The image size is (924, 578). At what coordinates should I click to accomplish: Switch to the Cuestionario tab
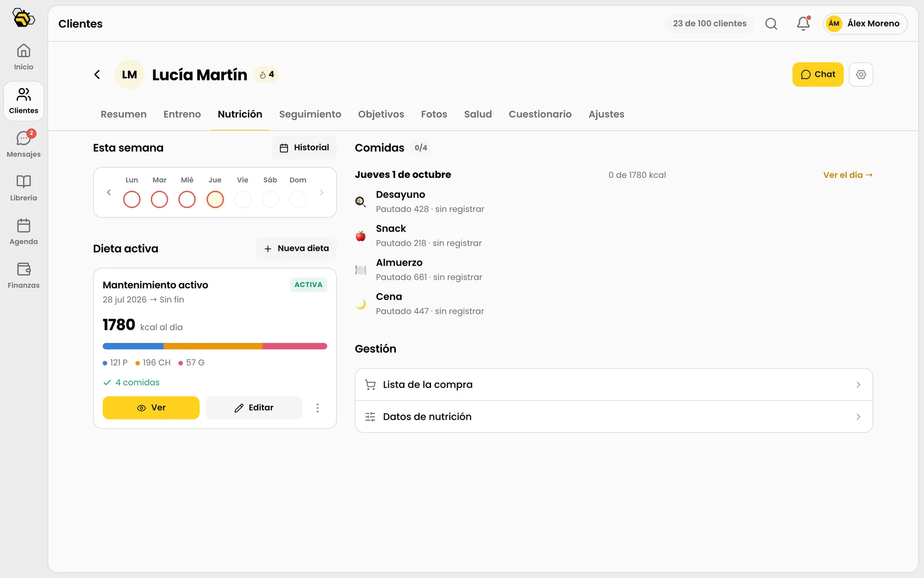(x=540, y=114)
